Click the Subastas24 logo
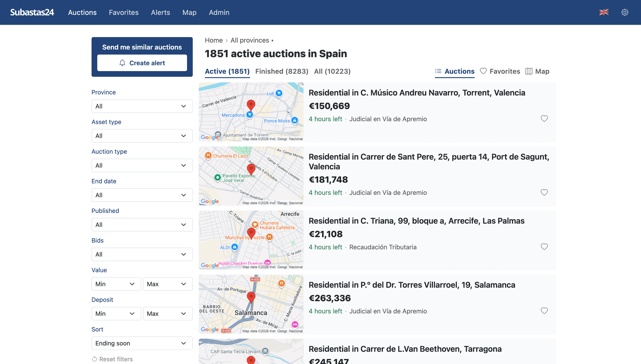Screen dimensions: 641x364 (x=32, y=12)
